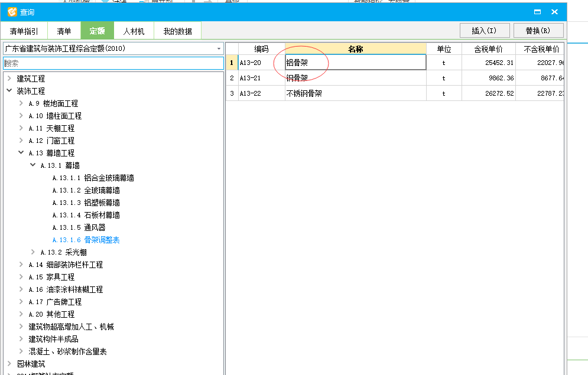588x375 pixels.
Task: Select A.13.1.3 铝塑板幕墙
Action: pyautogui.click(x=86, y=203)
